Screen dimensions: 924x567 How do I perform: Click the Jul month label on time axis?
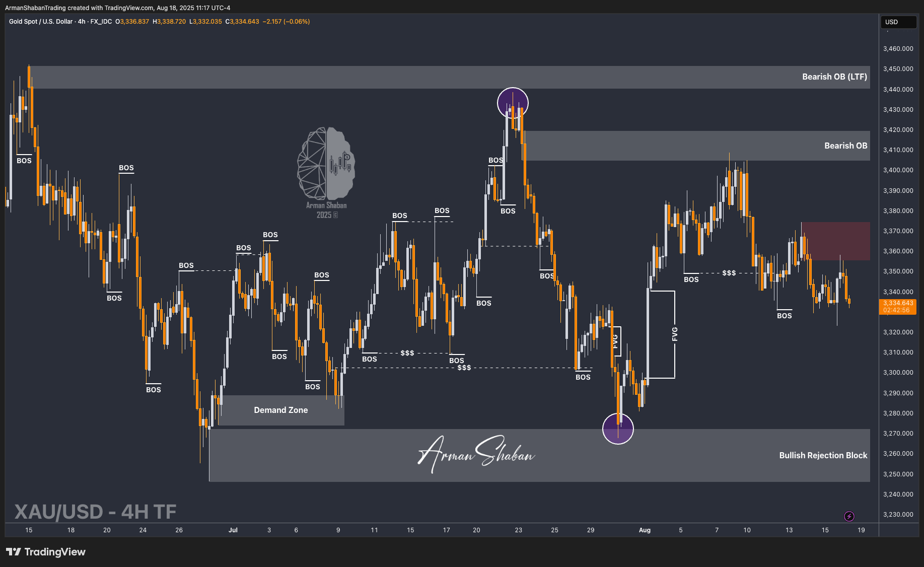click(x=233, y=530)
